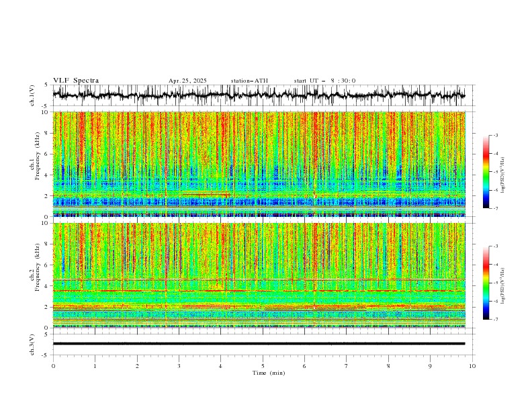
Task: Click the "ch.1(V)" waveform axis label
Action: click(32, 95)
